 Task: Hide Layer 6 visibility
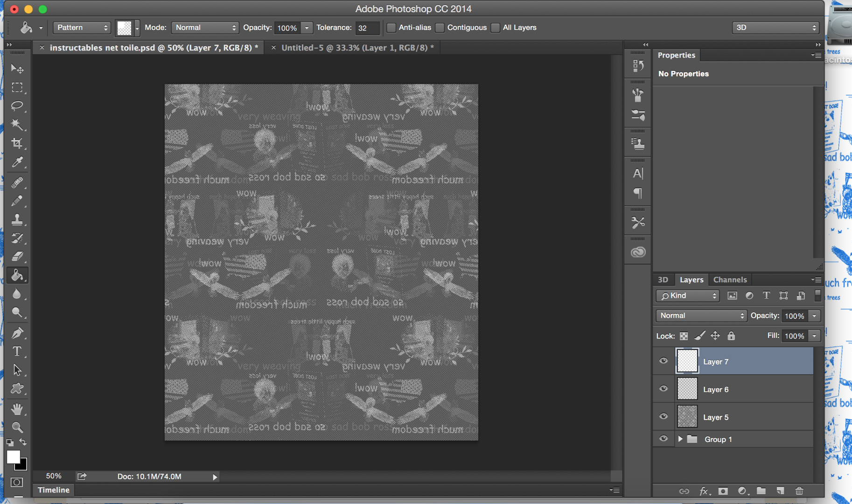click(663, 389)
